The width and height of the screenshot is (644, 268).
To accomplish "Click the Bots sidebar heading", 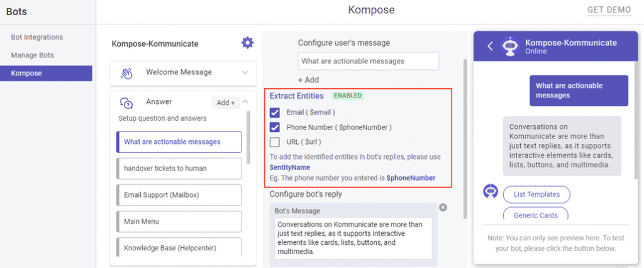I will pyautogui.click(x=16, y=11).
